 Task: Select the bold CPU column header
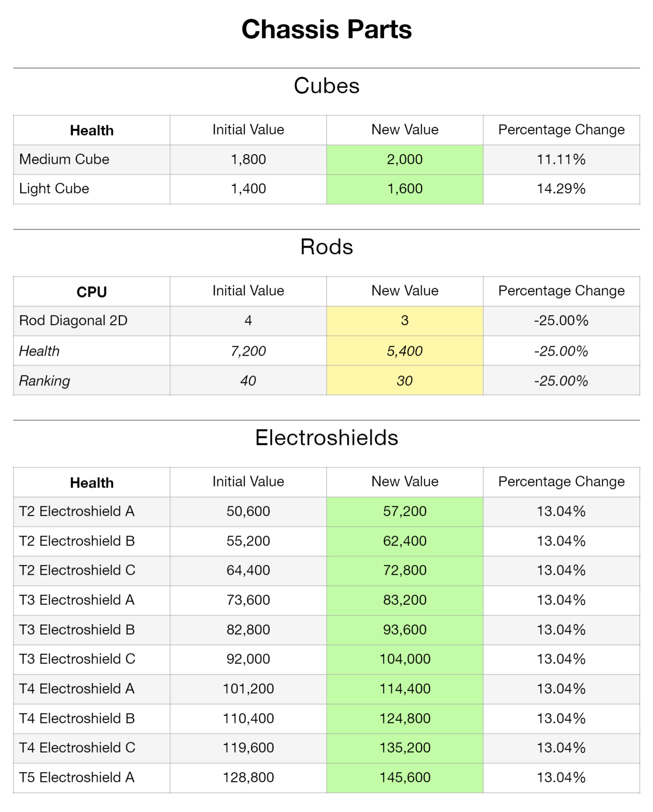click(x=92, y=292)
